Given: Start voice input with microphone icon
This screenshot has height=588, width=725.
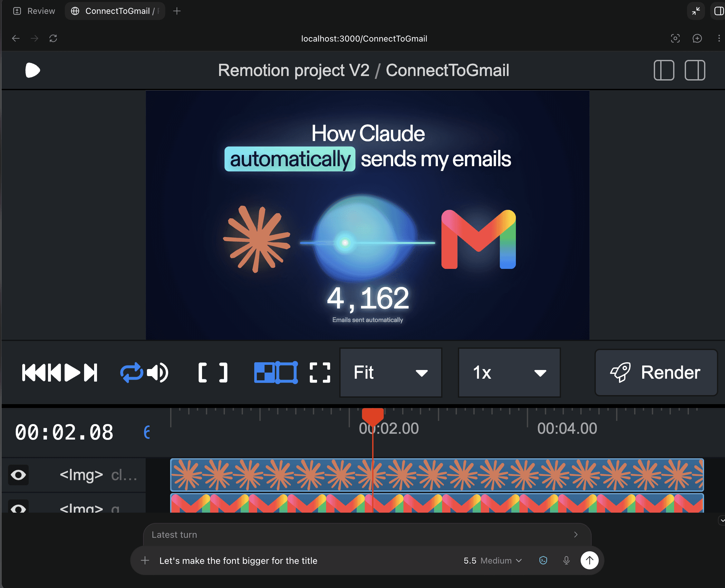Looking at the screenshot, I should [566, 560].
